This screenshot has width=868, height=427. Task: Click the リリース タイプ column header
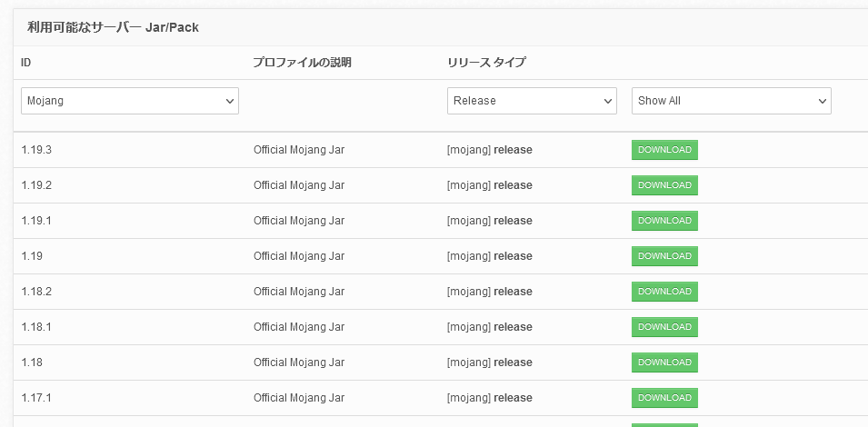click(486, 63)
